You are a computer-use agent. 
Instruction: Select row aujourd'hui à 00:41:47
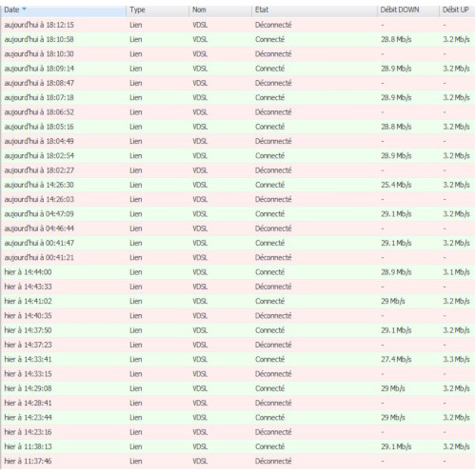point(238,243)
